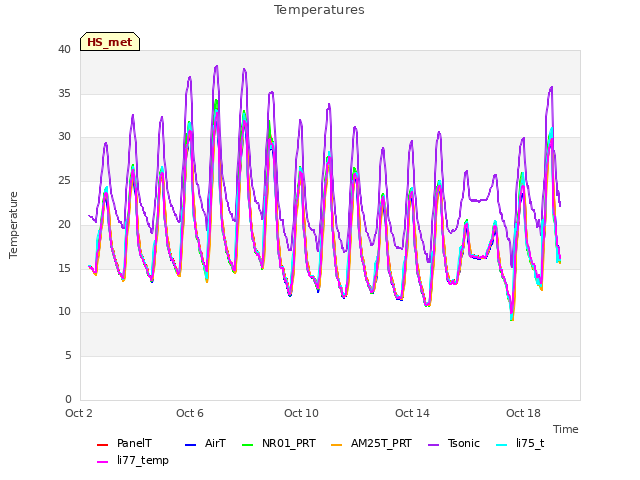Toggle the li77_temp legend entry
This screenshot has height=480, width=640.
click(x=133, y=460)
